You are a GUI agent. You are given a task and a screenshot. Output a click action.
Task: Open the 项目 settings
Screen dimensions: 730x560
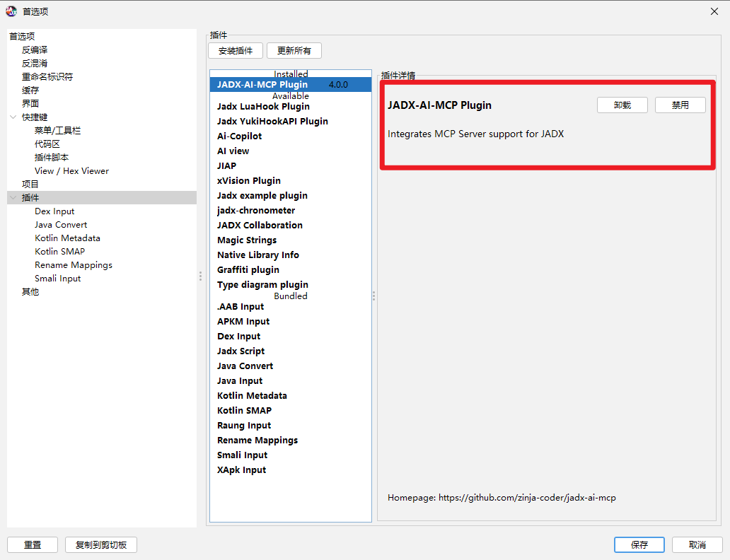pos(30,185)
